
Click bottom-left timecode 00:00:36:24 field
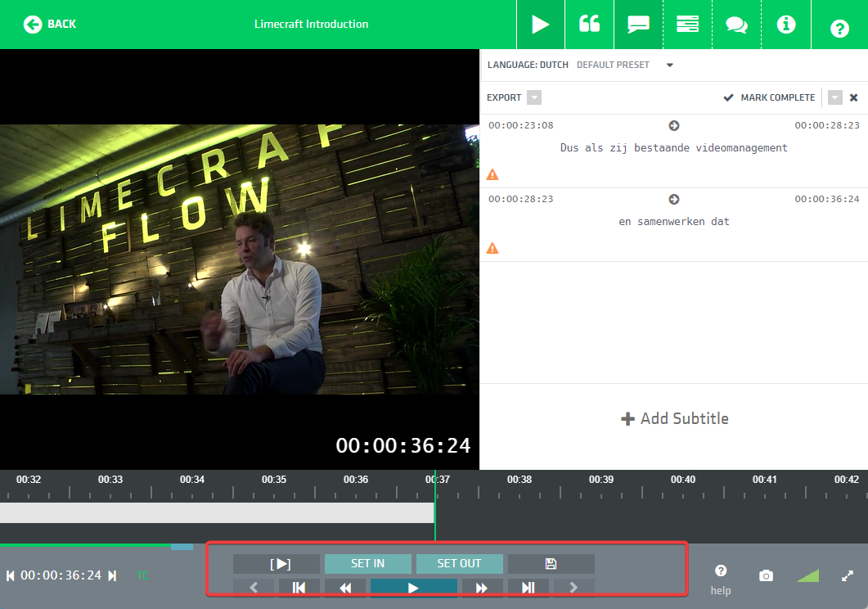tap(61, 575)
